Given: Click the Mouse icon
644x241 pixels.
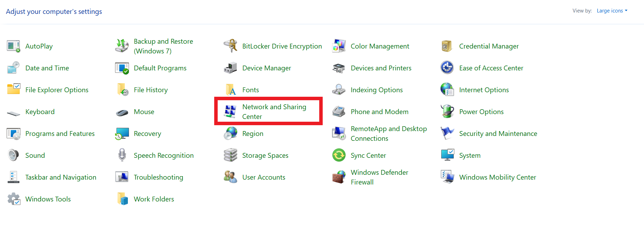Looking at the screenshot, I should [122, 113].
